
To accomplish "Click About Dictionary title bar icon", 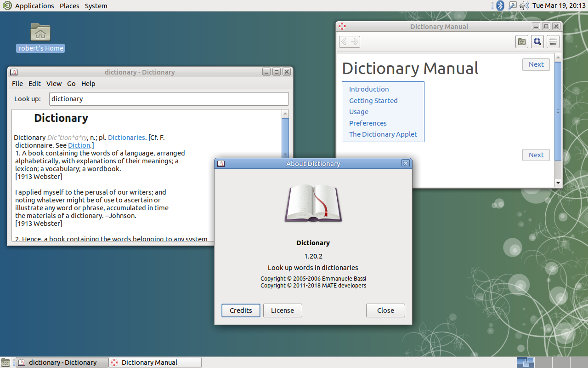I will click(x=221, y=163).
